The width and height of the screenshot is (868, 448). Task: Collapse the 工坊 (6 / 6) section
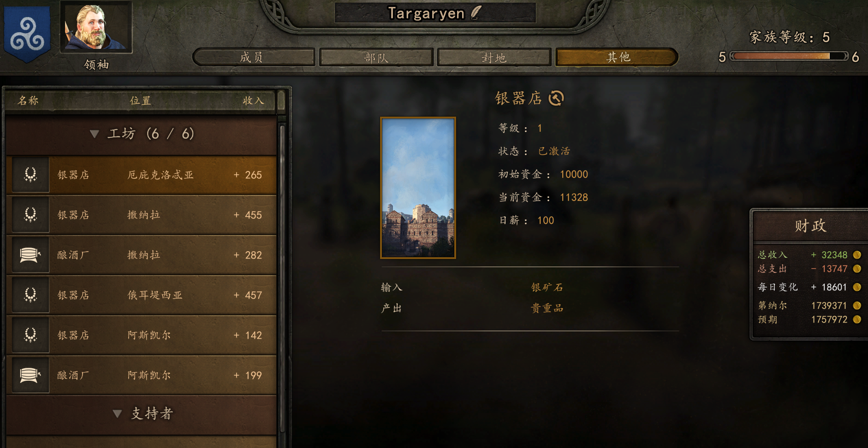(141, 134)
